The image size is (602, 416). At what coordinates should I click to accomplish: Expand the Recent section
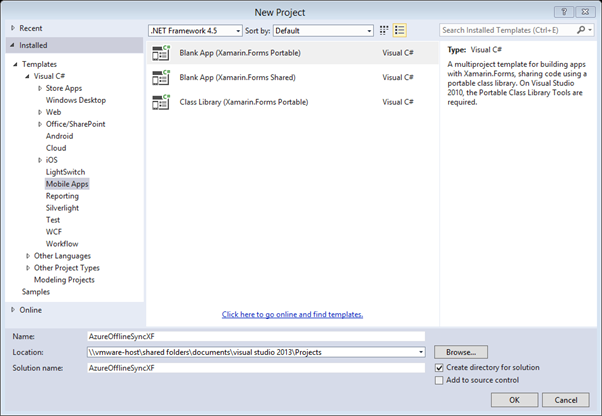tap(13, 28)
